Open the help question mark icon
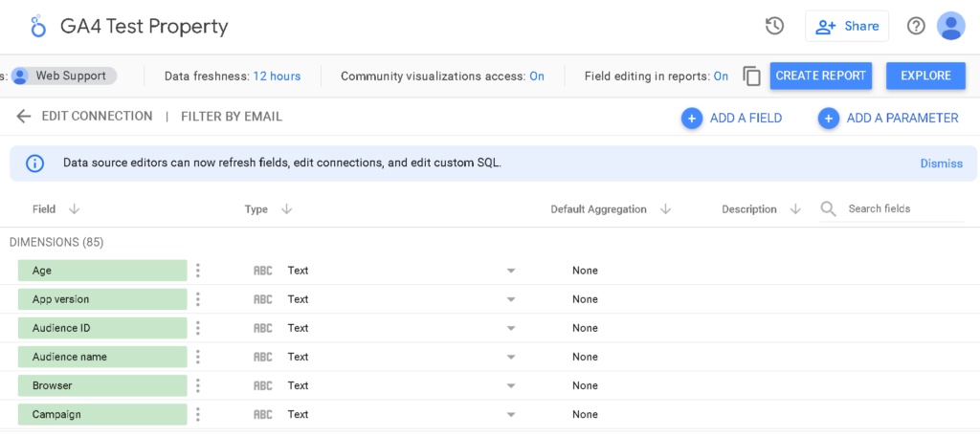 pos(916,26)
